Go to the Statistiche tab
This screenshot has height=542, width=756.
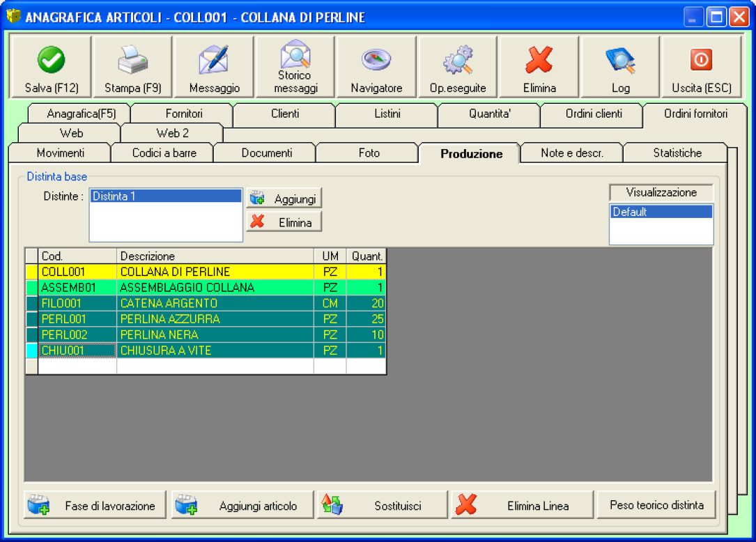tap(677, 153)
